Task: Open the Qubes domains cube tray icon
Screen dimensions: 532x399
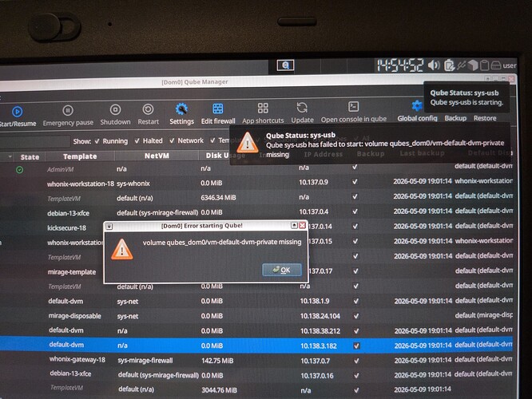Action: [472, 65]
